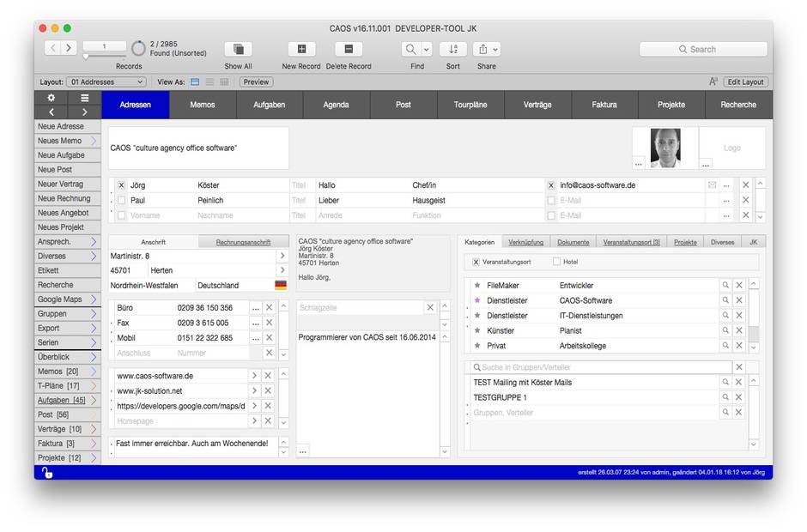This screenshot has height=532, width=807.
Task: Check the E-Mail checkbox in Paul's row
Action: point(551,200)
